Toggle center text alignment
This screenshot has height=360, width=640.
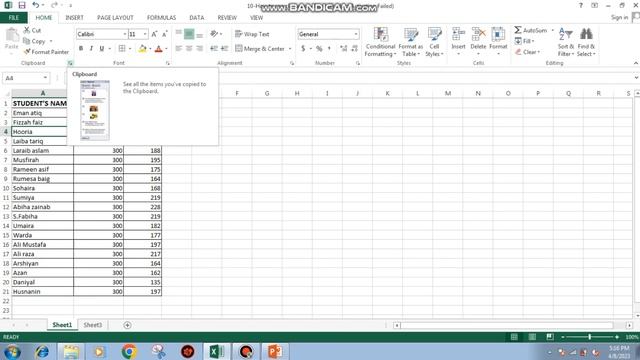pos(189,49)
